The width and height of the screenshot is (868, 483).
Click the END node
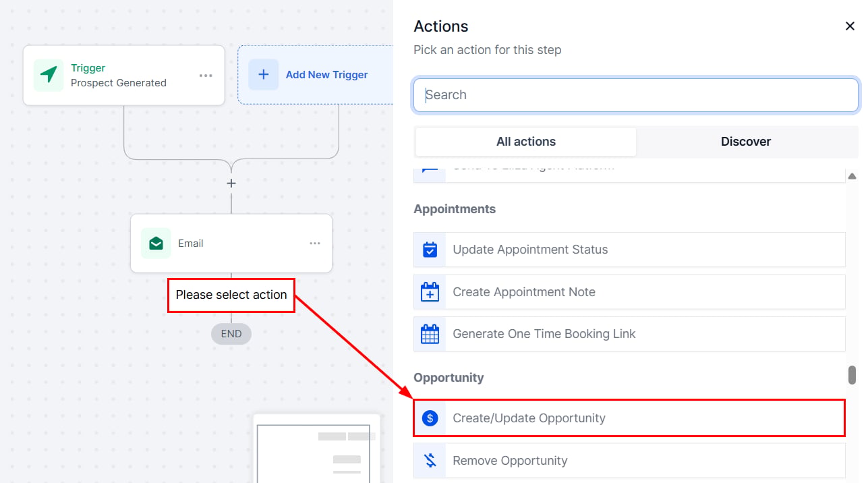tap(231, 334)
